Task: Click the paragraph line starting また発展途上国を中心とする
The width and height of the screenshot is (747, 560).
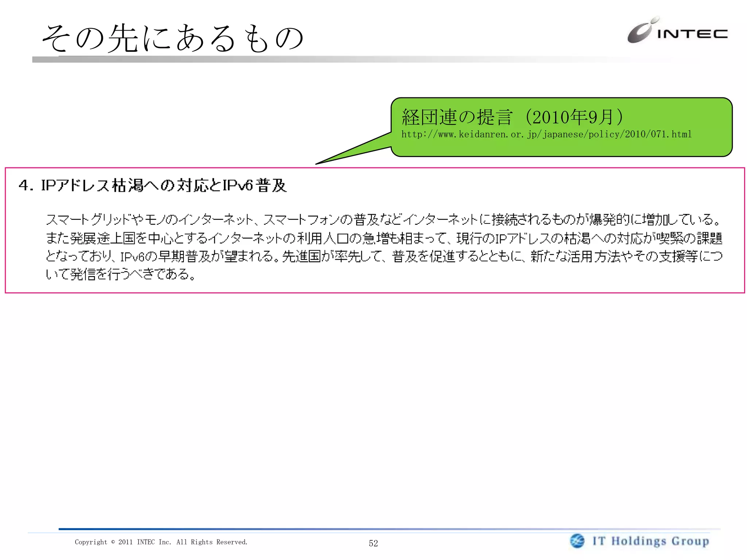Action: click(384, 238)
